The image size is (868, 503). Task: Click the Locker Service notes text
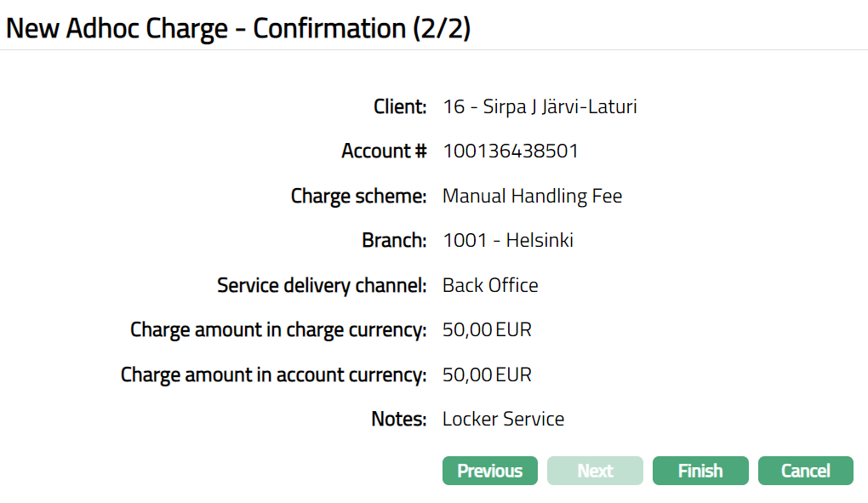(x=503, y=419)
